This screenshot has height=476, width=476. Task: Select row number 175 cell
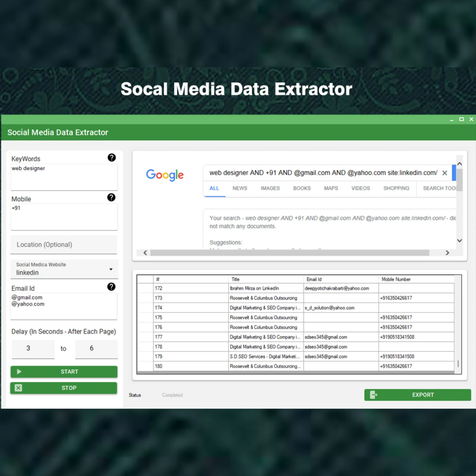point(191,317)
